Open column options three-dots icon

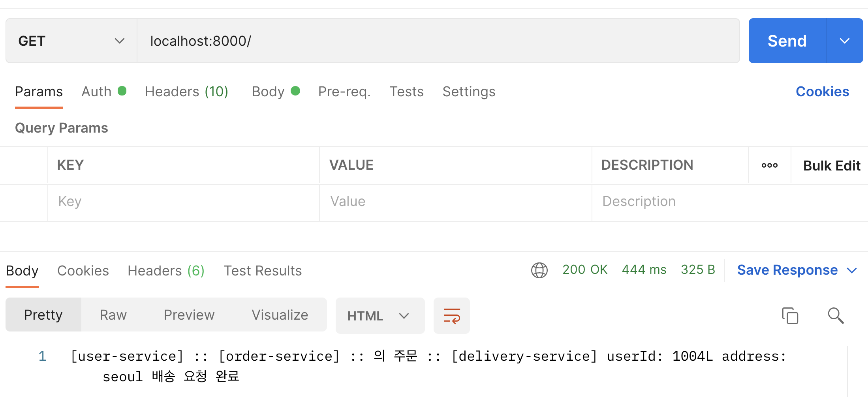coord(769,165)
